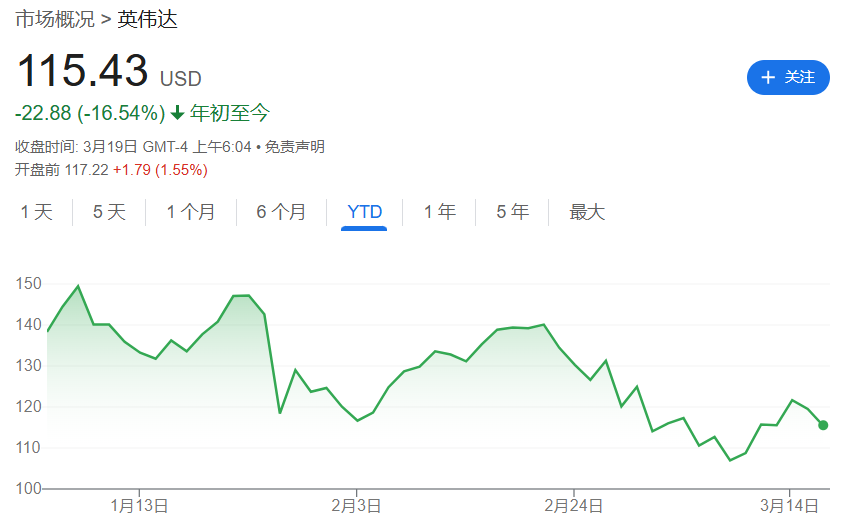The height and width of the screenshot is (529, 863).
Task: Choose the 5 年 range tab
Action: [x=512, y=212]
